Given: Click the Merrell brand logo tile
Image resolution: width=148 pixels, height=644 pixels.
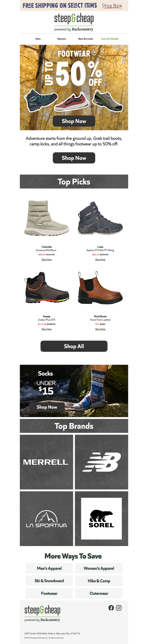Looking at the screenshot, I should tap(46, 462).
